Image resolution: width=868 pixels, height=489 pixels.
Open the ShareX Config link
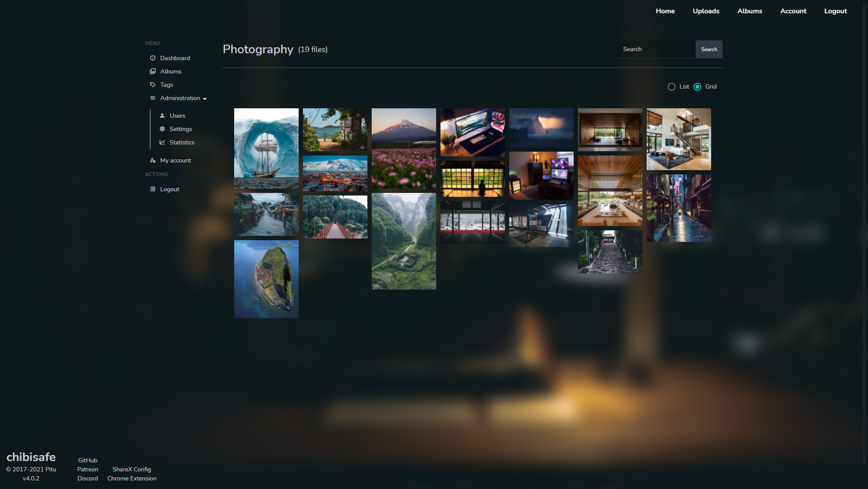pos(131,469)
